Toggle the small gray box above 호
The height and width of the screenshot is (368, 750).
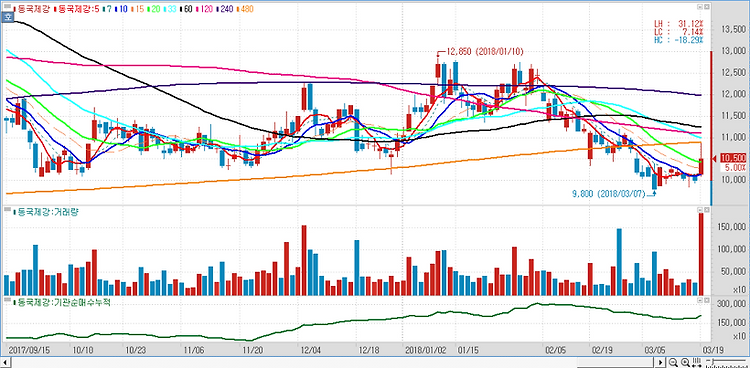point(7,6)
